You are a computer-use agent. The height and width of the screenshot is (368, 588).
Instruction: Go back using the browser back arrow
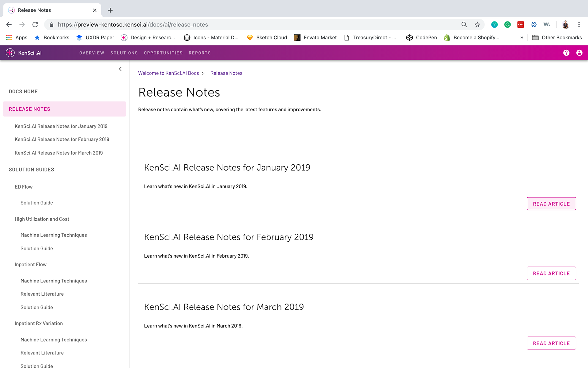tap(9, 25)
